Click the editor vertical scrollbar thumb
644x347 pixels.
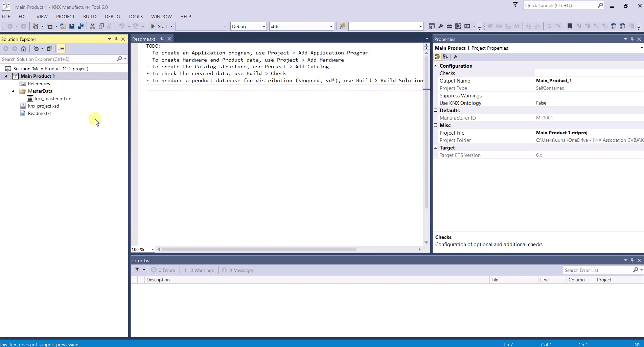click(x=426, y=132)
